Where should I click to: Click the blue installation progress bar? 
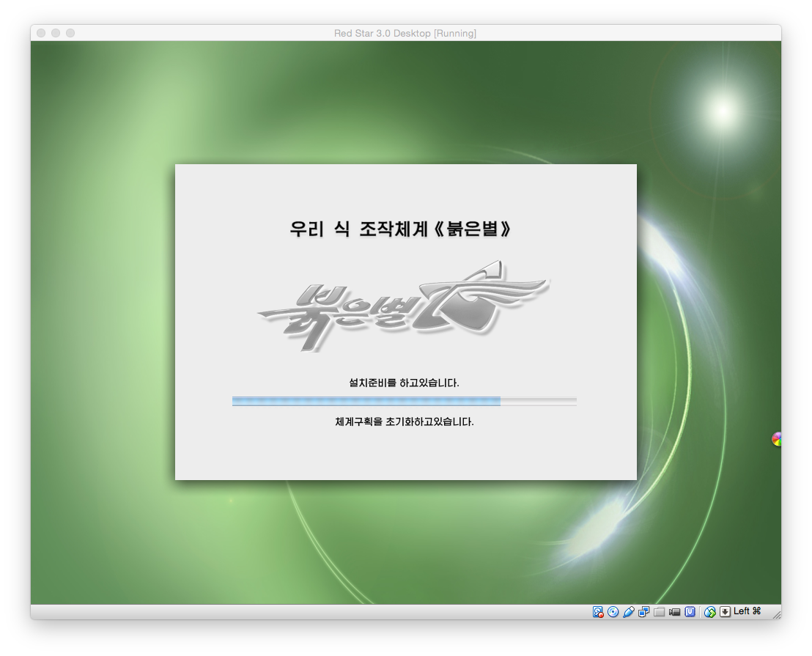366,401
